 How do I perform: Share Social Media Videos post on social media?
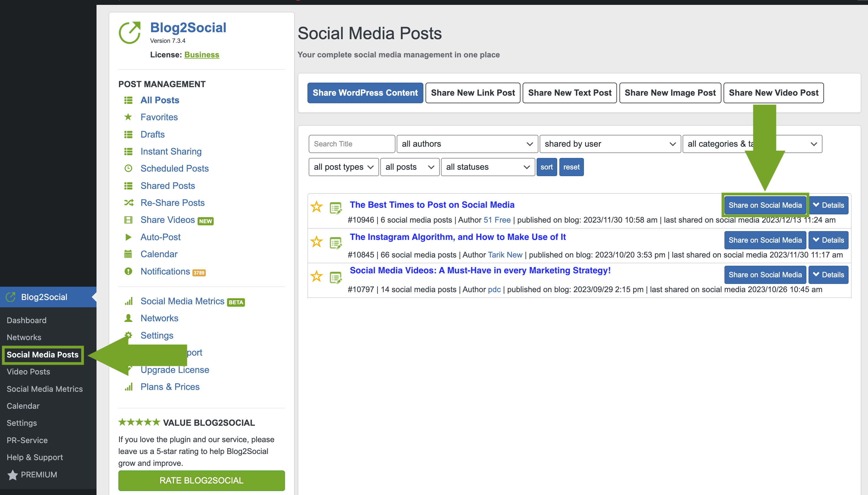765,275
